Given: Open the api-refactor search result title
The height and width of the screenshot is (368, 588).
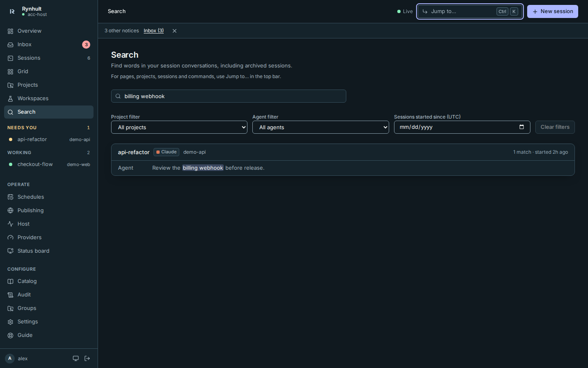Looking at the screenshot, I should point(134,152).
